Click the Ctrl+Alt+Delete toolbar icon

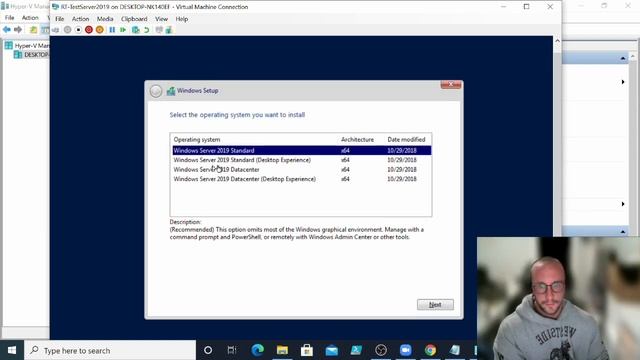pyautogui.click(x=56, y=30)
